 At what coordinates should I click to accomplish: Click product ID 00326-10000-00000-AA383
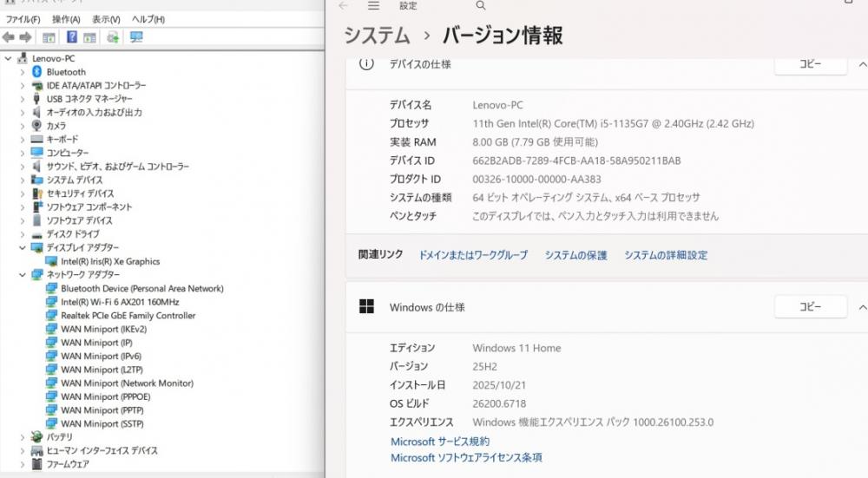536,180
